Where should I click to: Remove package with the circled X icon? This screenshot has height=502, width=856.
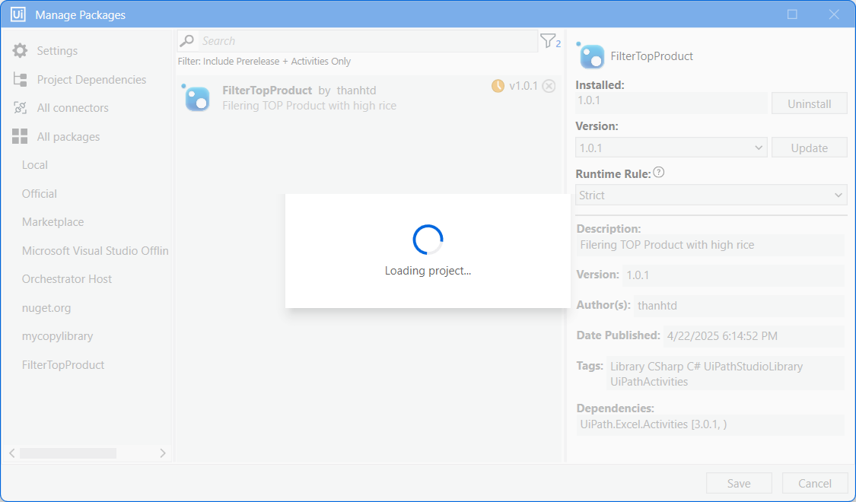click(x=549, y=86)
